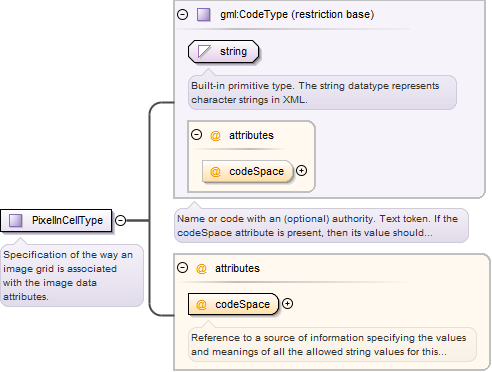
Task: Click the @ icon of lower attributes header
Action: tap(201, 268)
